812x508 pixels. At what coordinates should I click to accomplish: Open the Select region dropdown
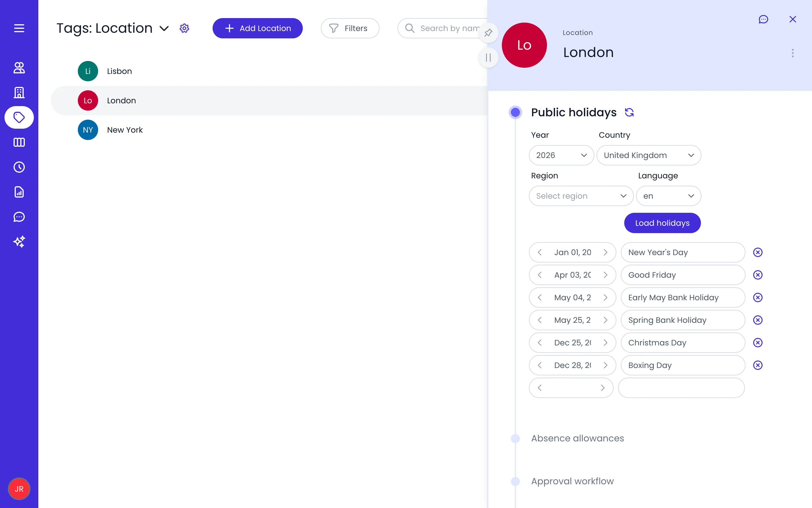coord(581,196)
